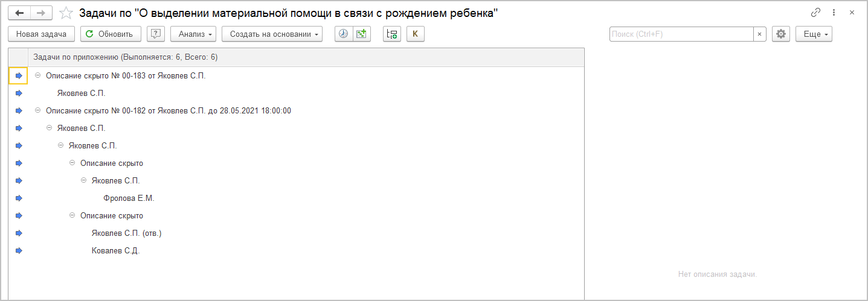The height and width of the screenshot is (301, 868).
Task: Click the 'Обновить' refresh button
Action: point(111,34)
